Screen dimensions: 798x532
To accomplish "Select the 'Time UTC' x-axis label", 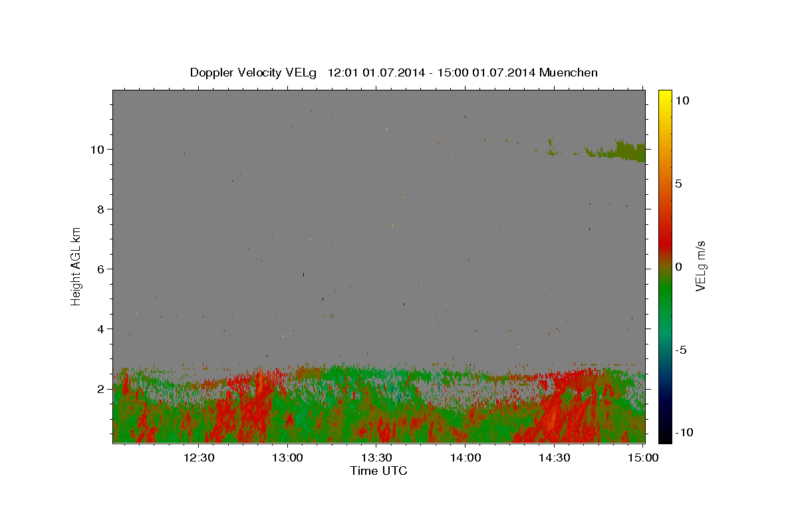I will point(378,471).
